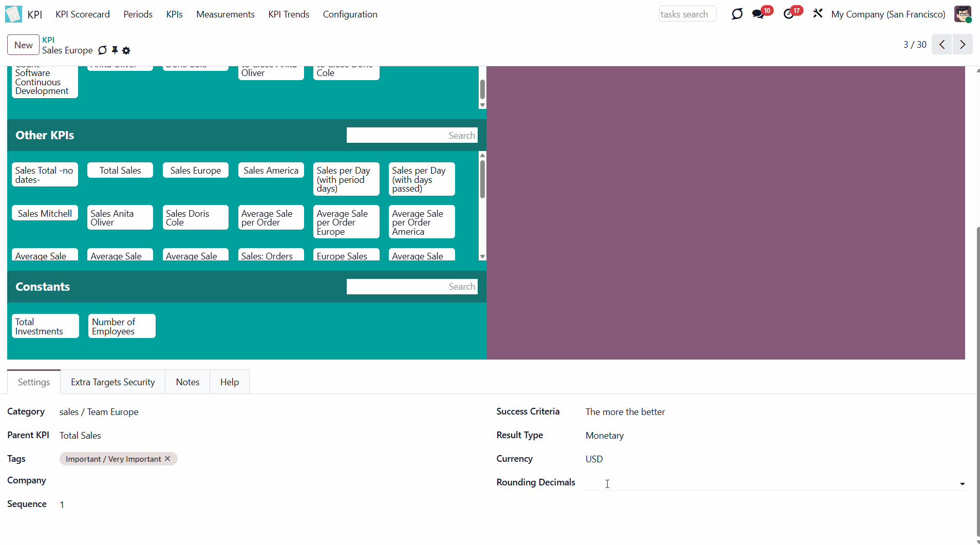
Task: Open the Configuration menu
Action: pos(350,14)
